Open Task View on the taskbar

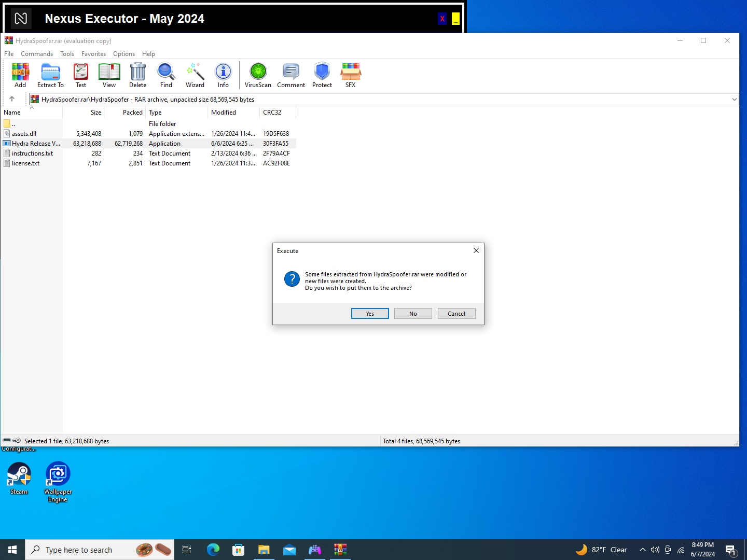[187, 550]
